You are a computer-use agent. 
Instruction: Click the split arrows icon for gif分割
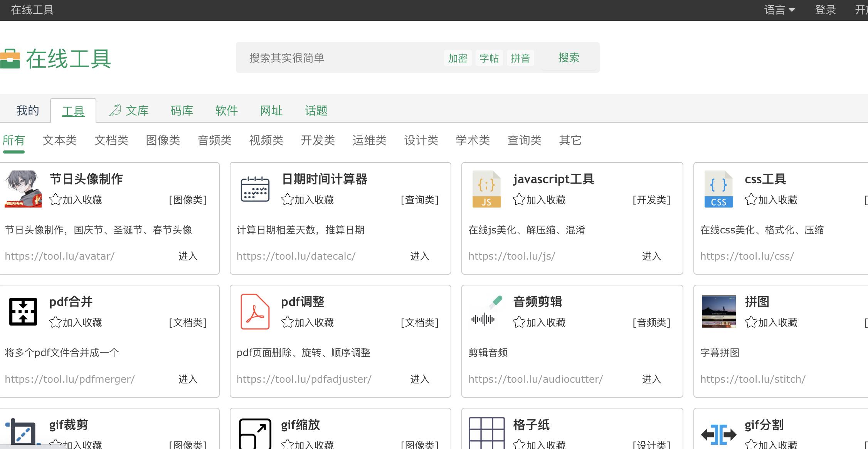(x=718, y=434)
